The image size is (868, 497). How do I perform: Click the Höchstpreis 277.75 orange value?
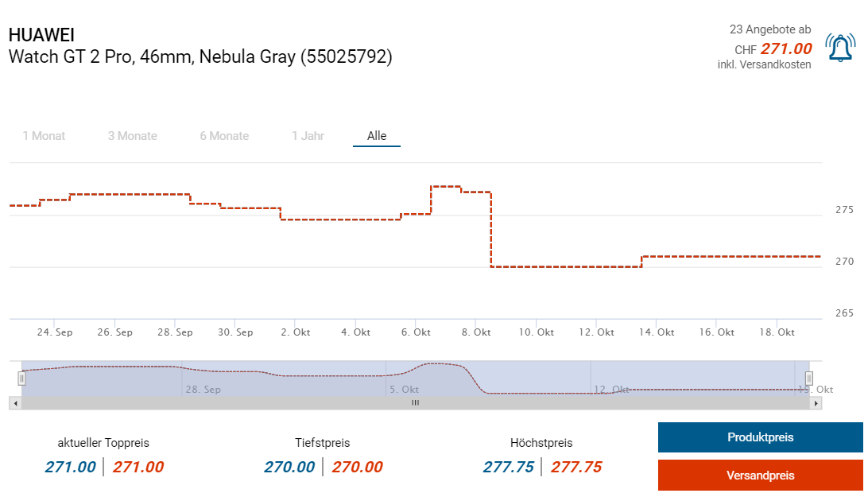click(576, 468)
